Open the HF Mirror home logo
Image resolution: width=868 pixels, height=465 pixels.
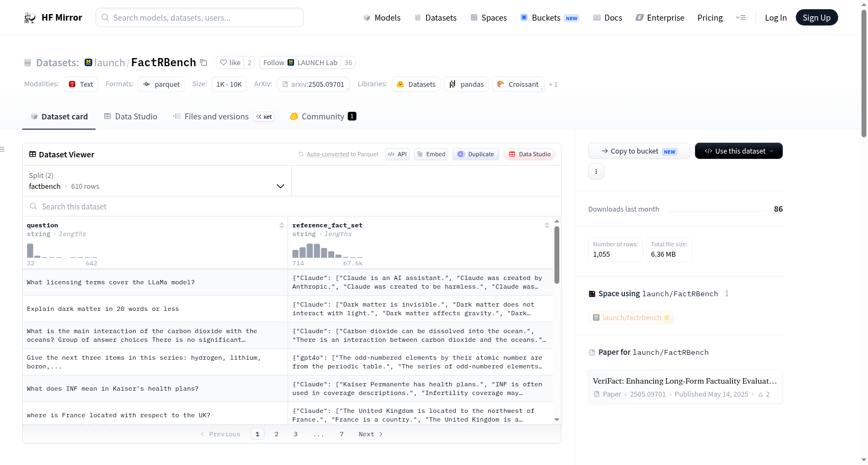[x=53, y=17]
